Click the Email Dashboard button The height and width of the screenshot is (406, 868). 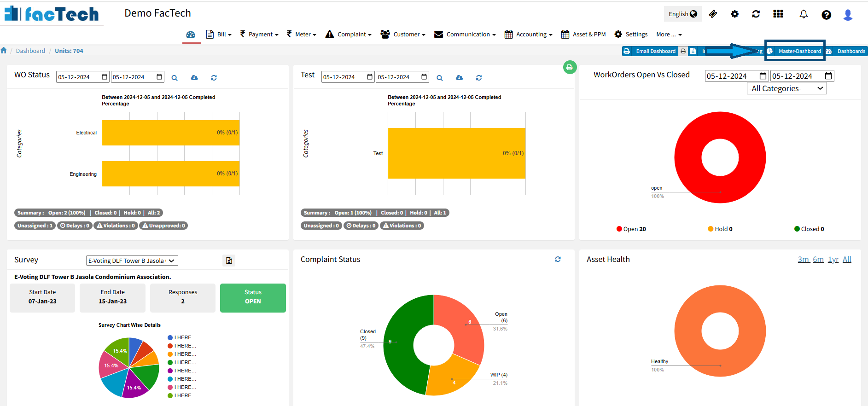pyautogui.click(x=650, y=51)
